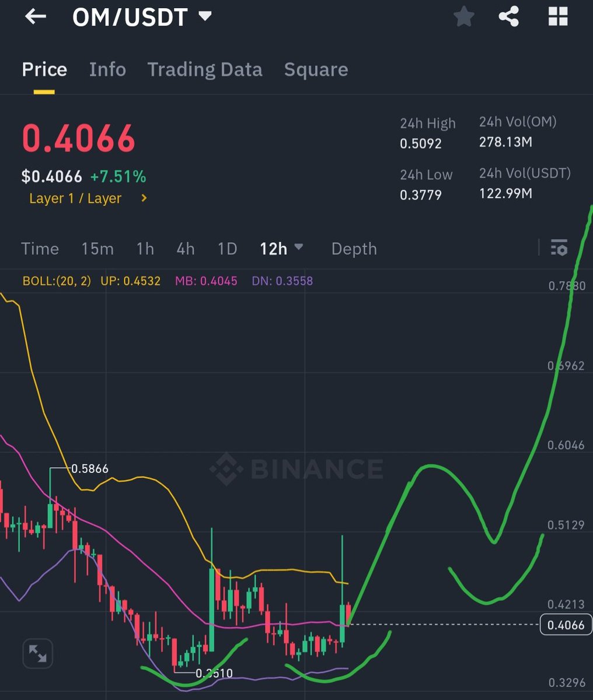Open the Layer 1 / Layer category link
Viewport: 593px width, 700px height.
click(x=75, y=198)
